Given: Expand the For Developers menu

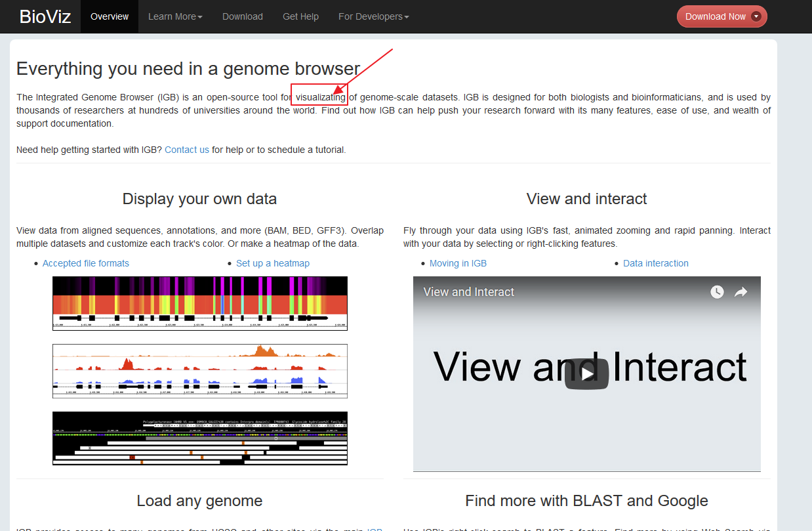Looking at the screenshot, I should (x=373, y=16).
